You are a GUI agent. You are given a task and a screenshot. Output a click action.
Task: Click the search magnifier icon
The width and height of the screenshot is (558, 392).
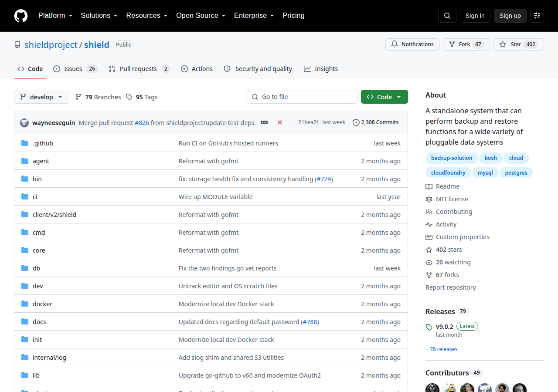pos(447,16)
